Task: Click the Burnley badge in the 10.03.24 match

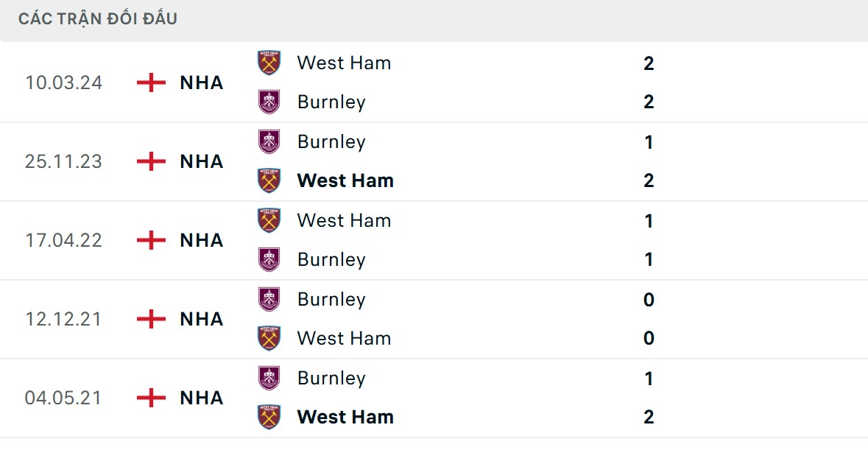Action: click(x=268, y=102)
